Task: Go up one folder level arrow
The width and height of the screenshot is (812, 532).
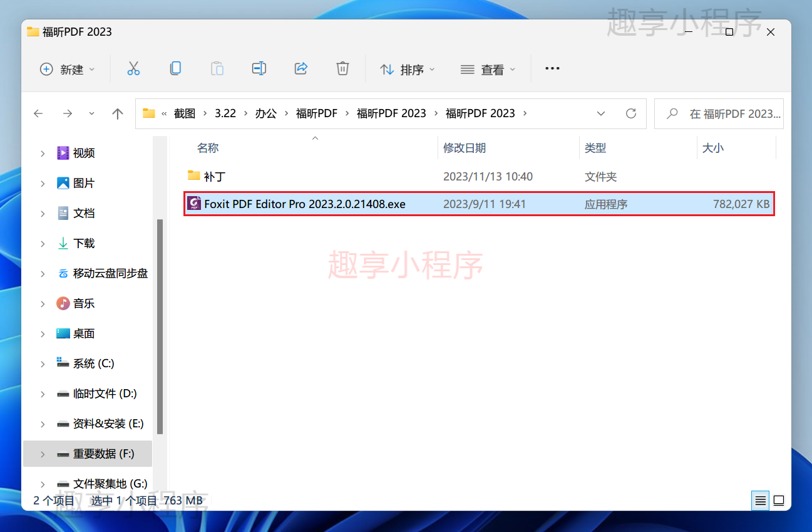Action: pos(117,113)
